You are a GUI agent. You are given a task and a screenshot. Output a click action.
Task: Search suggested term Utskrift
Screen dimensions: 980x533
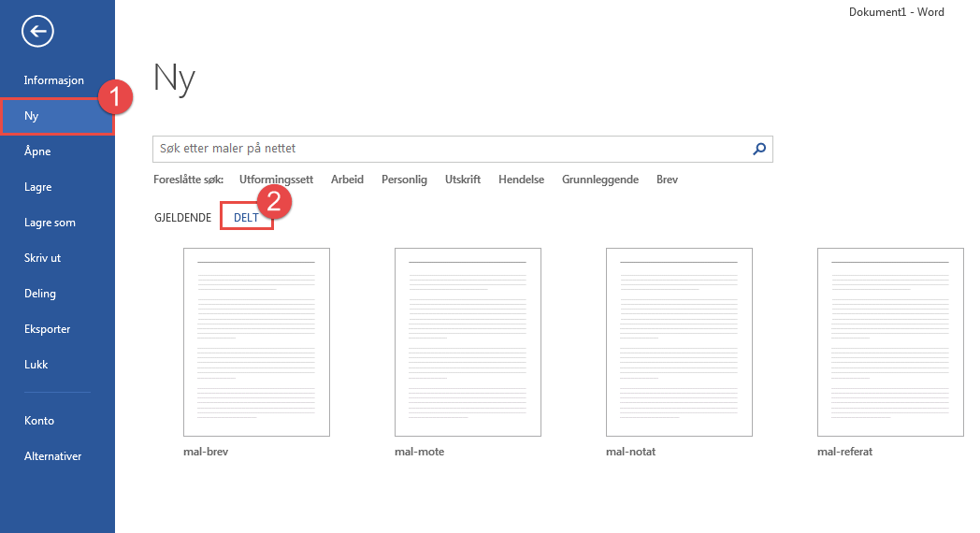(x=463, y=180)
